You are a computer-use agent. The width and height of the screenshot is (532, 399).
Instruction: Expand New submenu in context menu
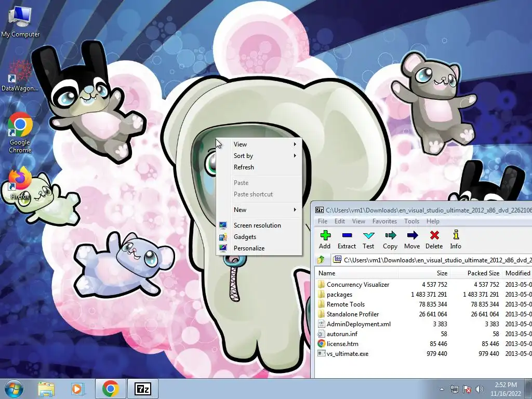259,210
